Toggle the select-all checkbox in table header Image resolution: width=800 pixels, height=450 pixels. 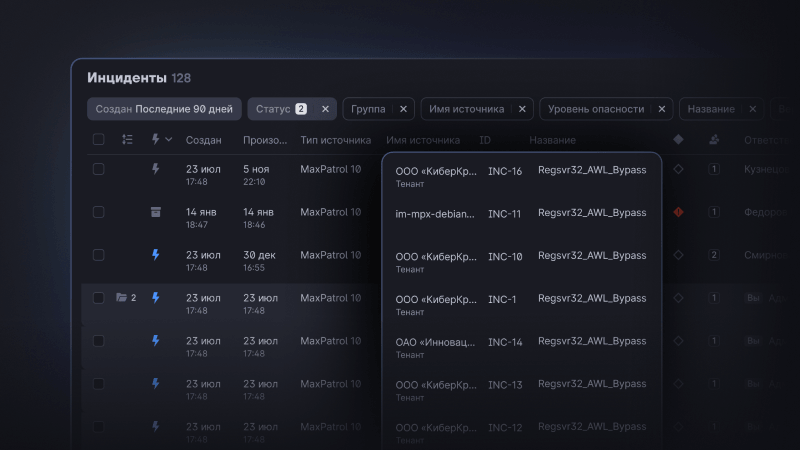tap(98, 140)
